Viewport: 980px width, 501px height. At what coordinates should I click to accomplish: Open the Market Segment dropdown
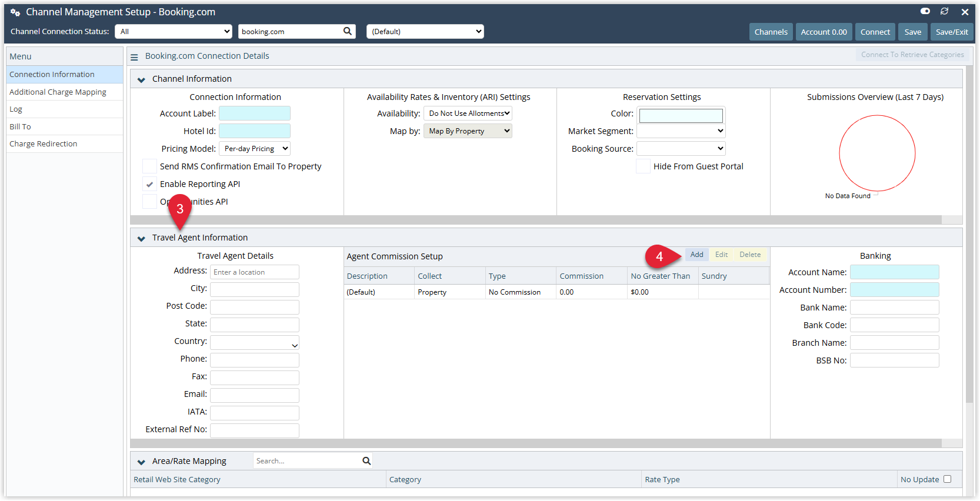[681, 131]
